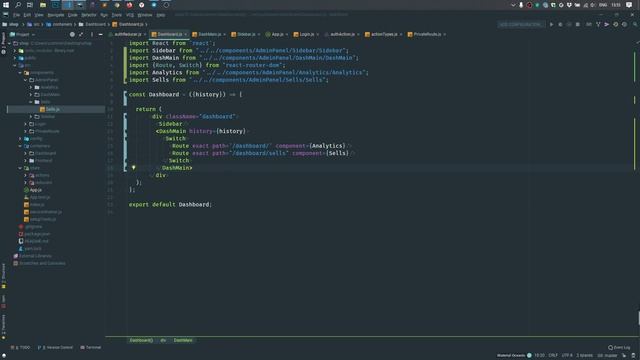Expand the Analytics folder

[x=31, y=87]
